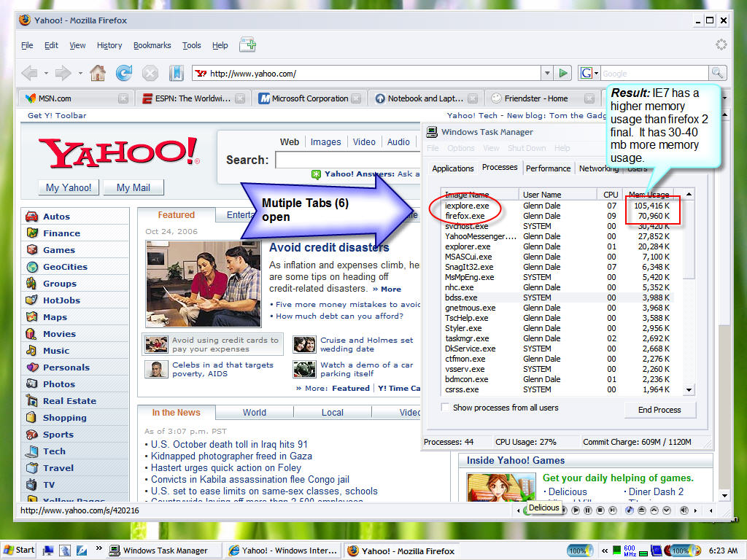Image resolution: width=747 pixels, height=560 pixels.
Task: Click the credit disasters article photo
Action: pos(204,284)
